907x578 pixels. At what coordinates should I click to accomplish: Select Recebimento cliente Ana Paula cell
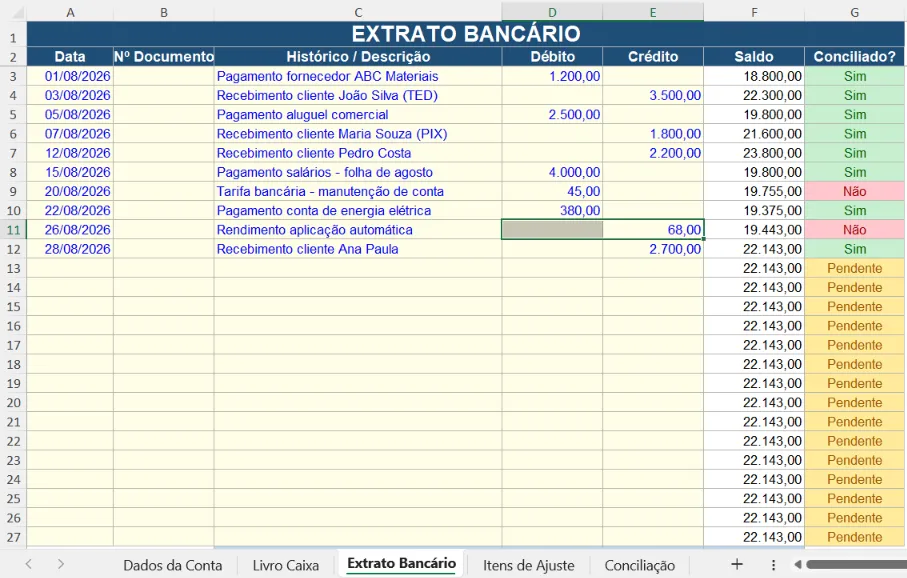point(358,249)
